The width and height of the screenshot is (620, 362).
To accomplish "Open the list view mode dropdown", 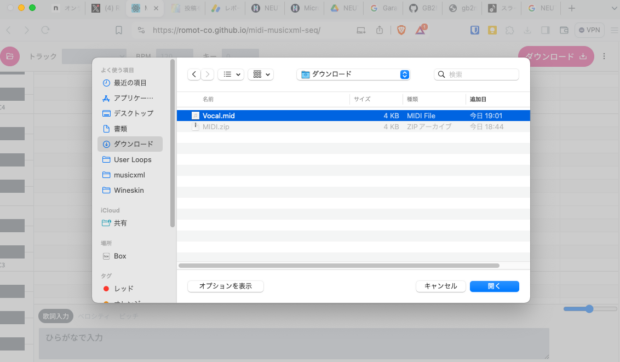I will [231, 74].
